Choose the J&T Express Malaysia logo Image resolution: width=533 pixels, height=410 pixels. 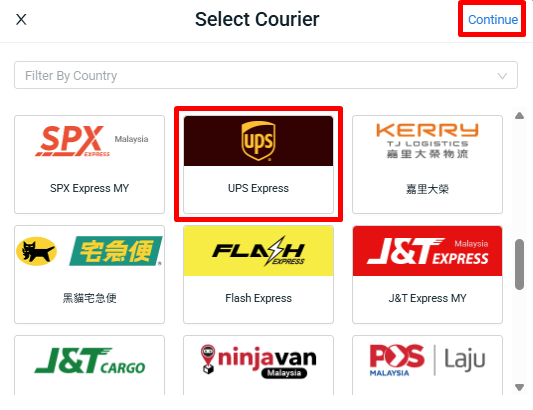pos(427,251)
